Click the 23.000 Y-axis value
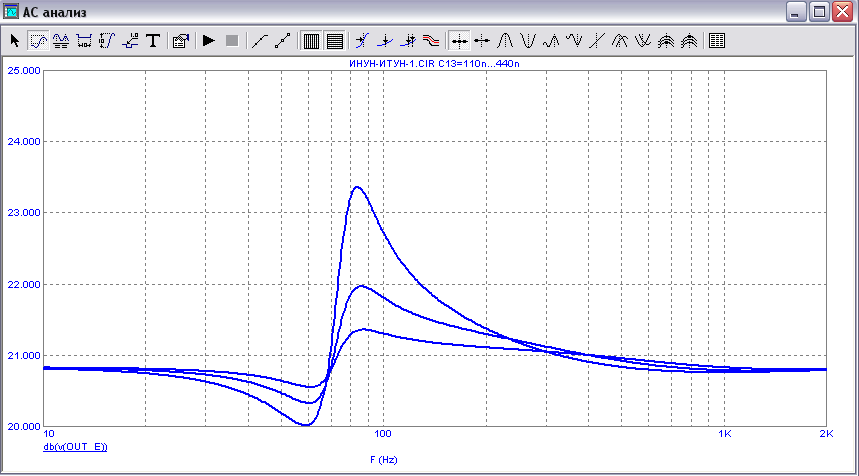This screenshot has height=476, width=859. [x=24, y=213]
